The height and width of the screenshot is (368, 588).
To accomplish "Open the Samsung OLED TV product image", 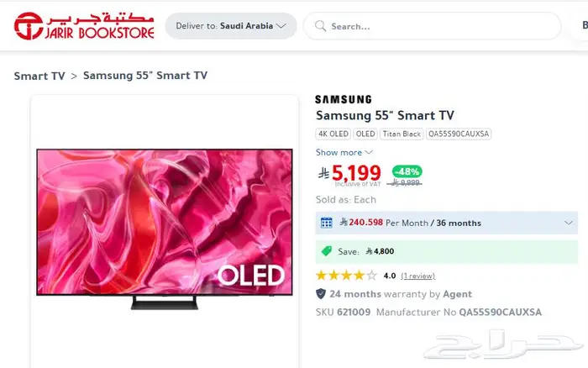I will [x=165, y=229].
